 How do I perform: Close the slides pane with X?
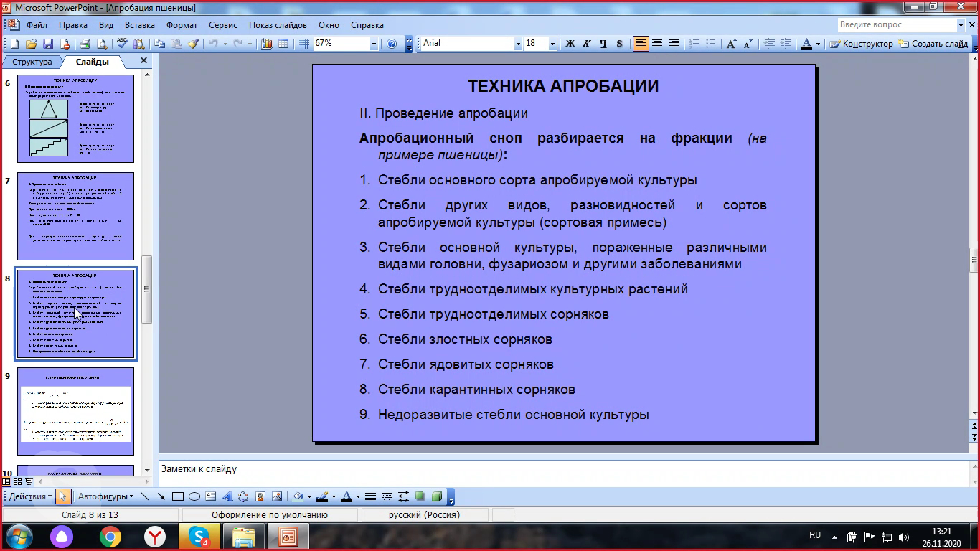coord(143,61)
